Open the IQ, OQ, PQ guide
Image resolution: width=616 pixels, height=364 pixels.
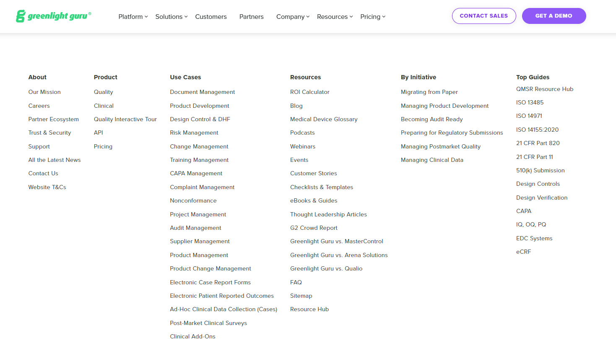pos(531,224)
